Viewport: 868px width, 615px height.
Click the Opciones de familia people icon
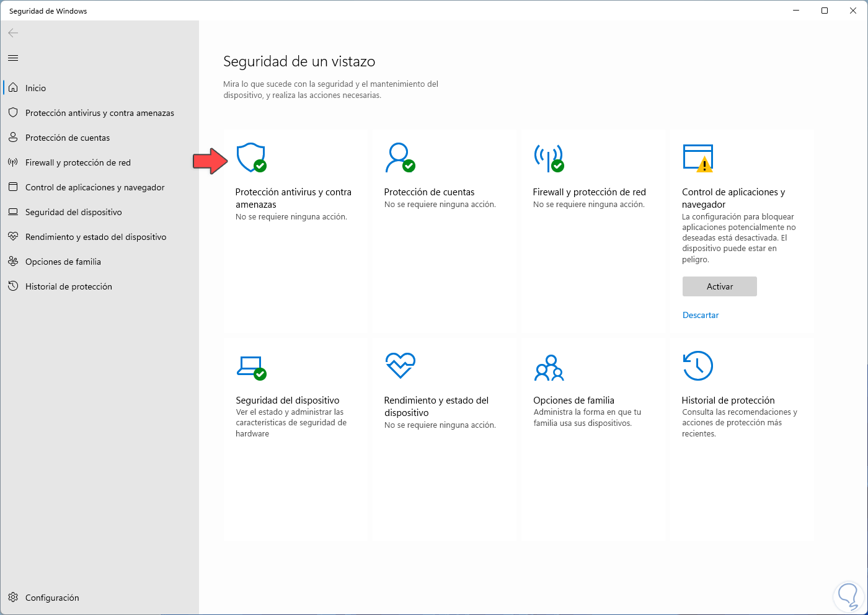click(x=549, y=367)
